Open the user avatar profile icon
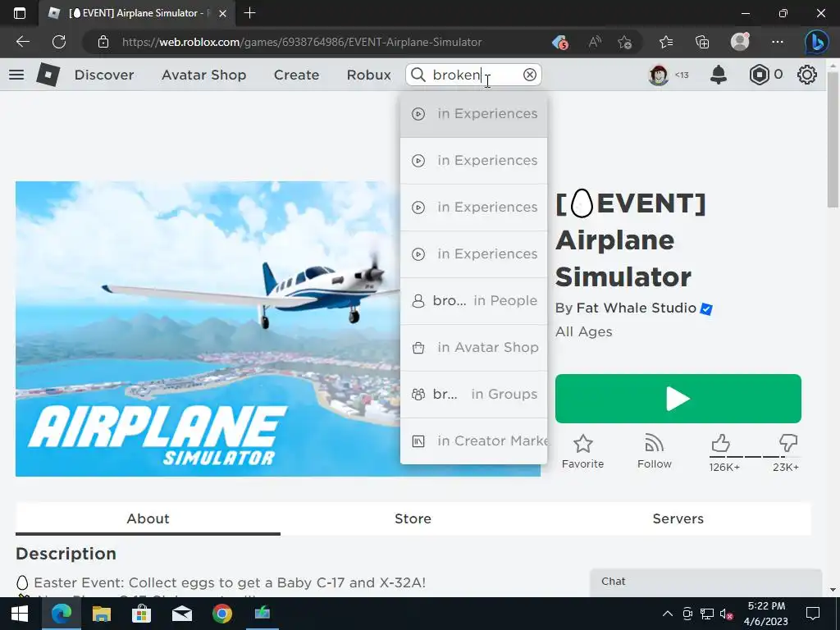 click(x=659, y=75)
